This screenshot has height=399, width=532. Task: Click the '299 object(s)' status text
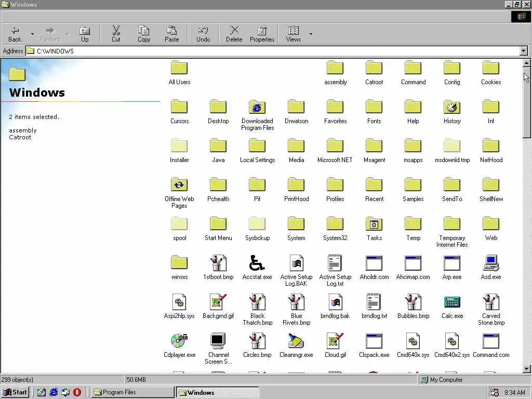(x=17, y=380)
